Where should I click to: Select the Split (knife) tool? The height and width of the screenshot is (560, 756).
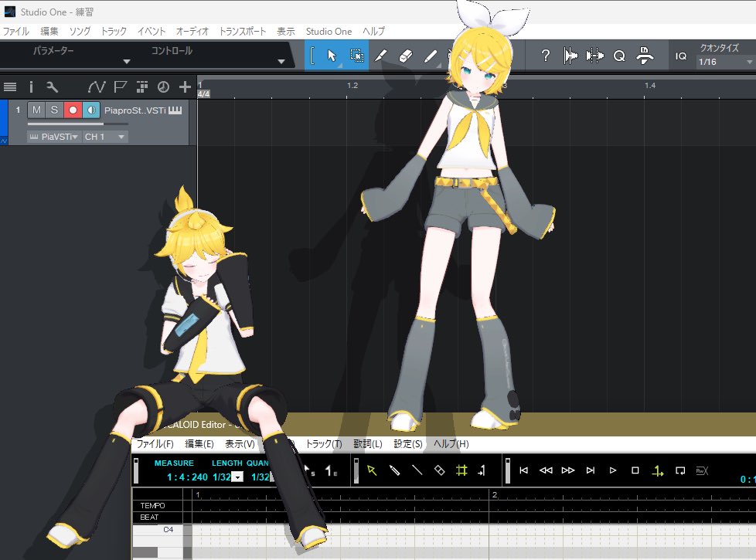coord(381,56)
